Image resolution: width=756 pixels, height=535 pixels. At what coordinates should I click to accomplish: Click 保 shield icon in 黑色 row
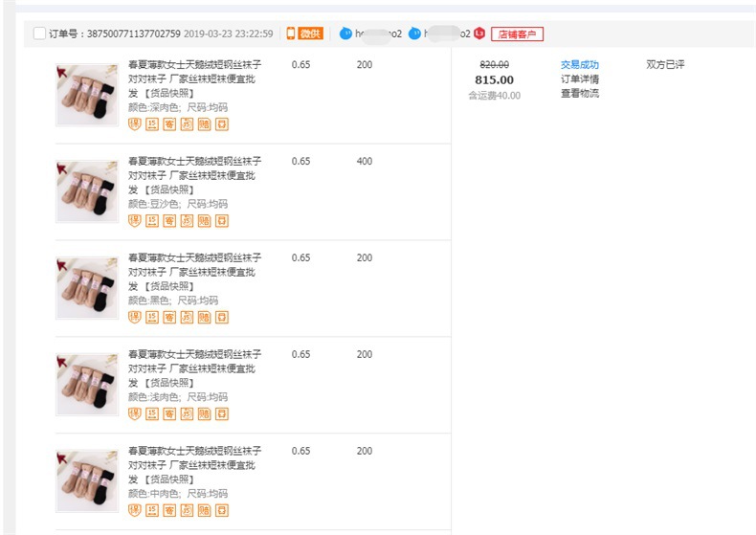coord(135,317)
